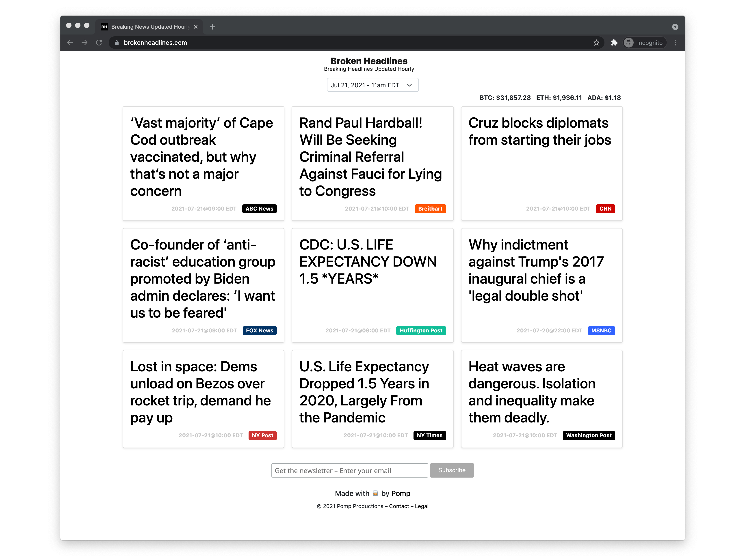Screen dimensions: 747x560
Task: Click the Subscribe button
Action: [x=452, y=471]
